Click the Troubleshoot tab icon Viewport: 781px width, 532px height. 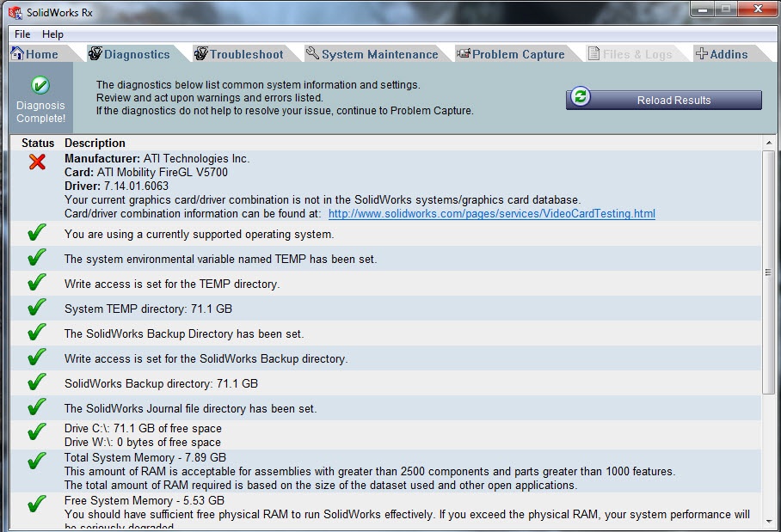[x=200, y=52]
